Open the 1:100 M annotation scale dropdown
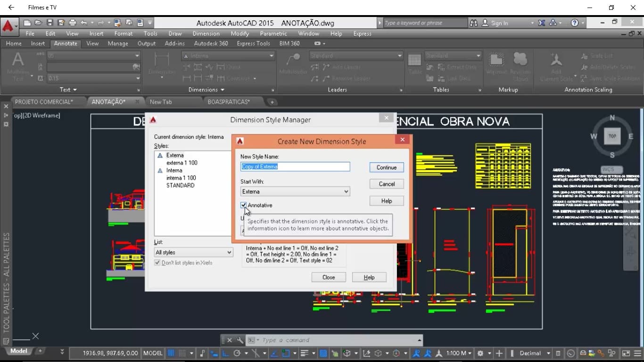The width and height of the screenshot is (644, 362). (x=459, y=353)
